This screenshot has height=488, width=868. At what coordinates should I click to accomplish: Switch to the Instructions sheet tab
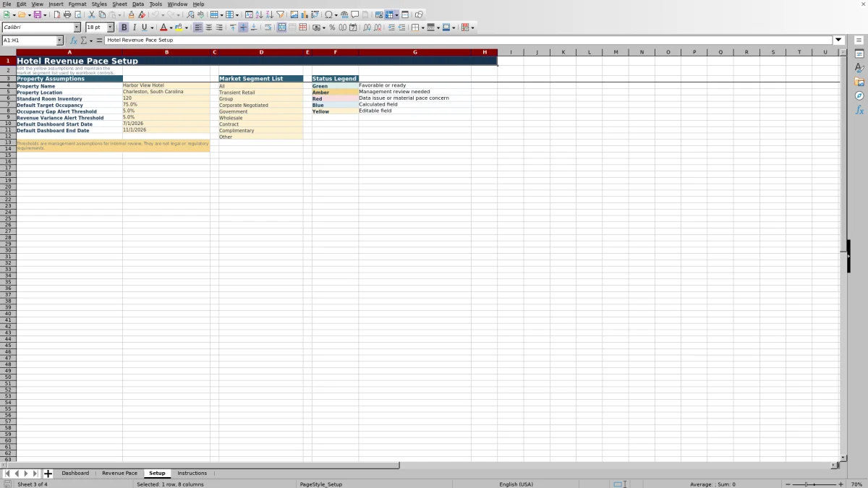[192, 473]
